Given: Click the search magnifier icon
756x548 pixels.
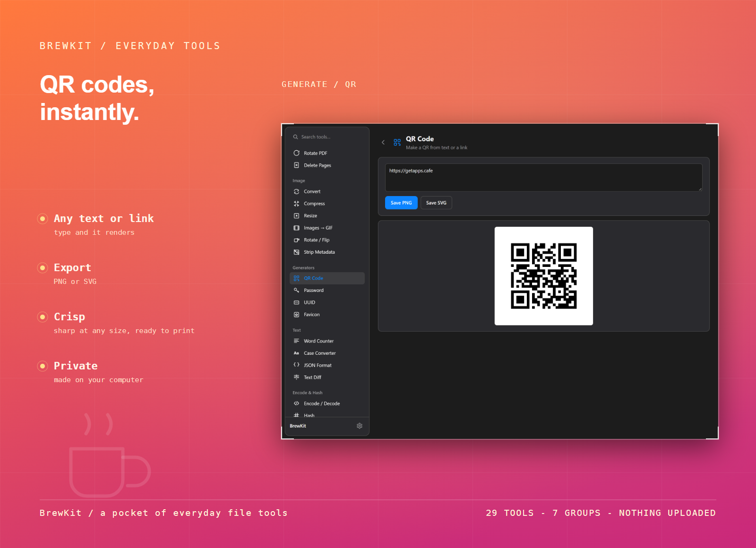Looking at the screenshot, I should [295, 137].
